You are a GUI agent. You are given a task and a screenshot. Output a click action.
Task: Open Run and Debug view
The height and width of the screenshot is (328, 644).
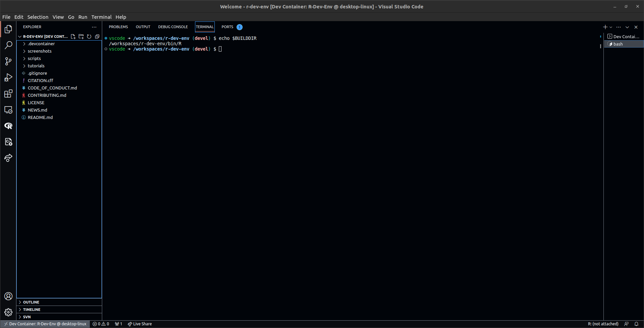8,77
